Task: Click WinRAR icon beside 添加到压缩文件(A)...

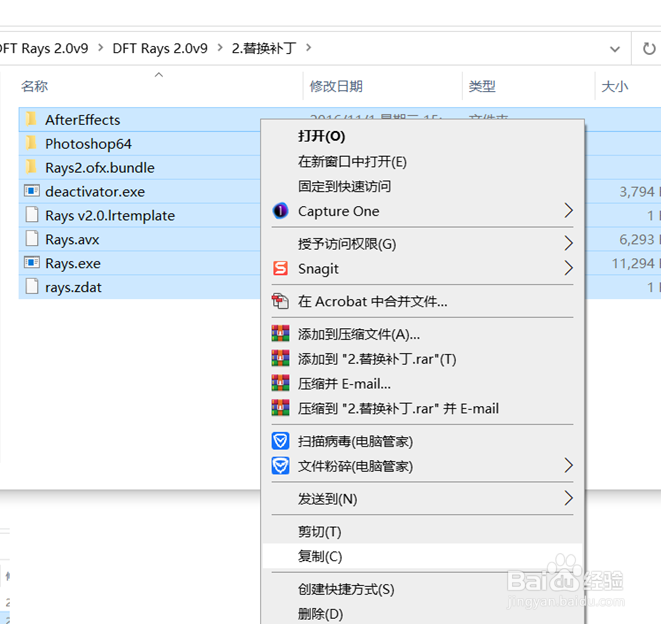Action: click(x=280, y=334)
